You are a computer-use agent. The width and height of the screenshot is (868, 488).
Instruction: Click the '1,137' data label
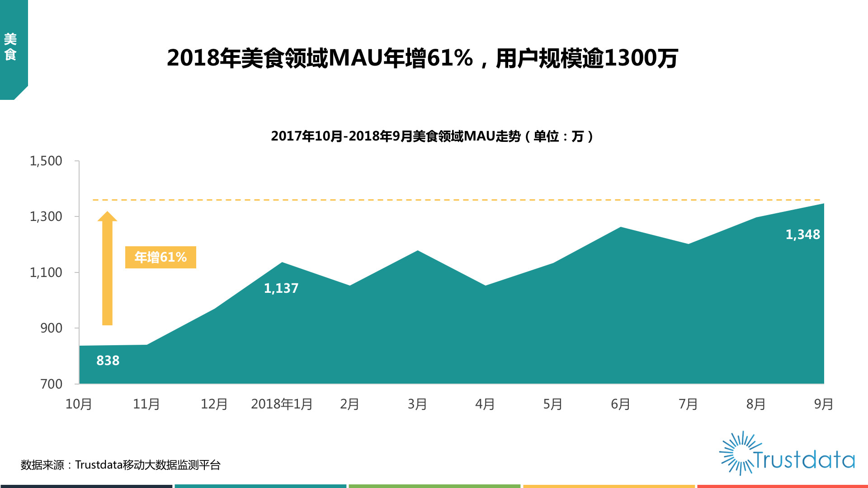(x=281, y=288)
